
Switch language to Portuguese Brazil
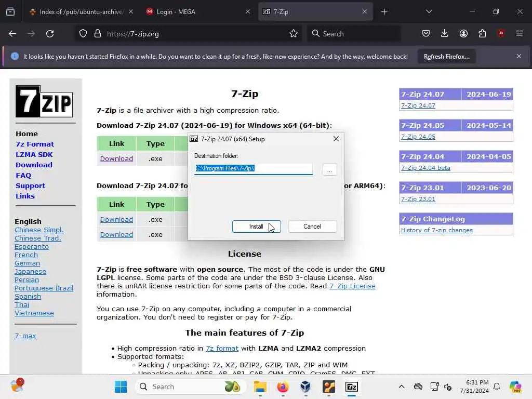tap(44, 288)
